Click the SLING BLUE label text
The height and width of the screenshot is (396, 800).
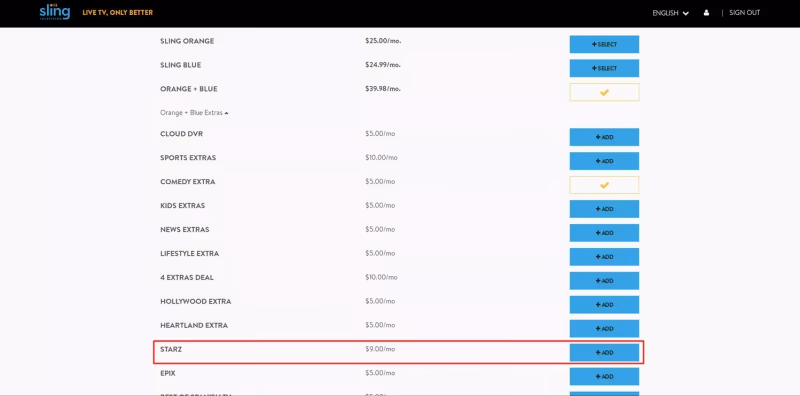[x=180, y=65]
